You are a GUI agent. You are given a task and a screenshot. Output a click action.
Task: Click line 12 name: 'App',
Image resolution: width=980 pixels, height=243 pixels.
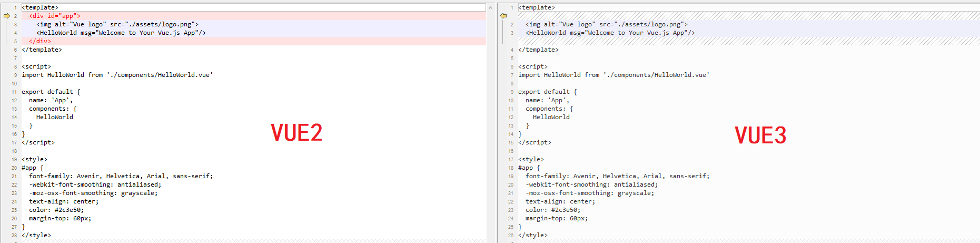click(51, 100)
